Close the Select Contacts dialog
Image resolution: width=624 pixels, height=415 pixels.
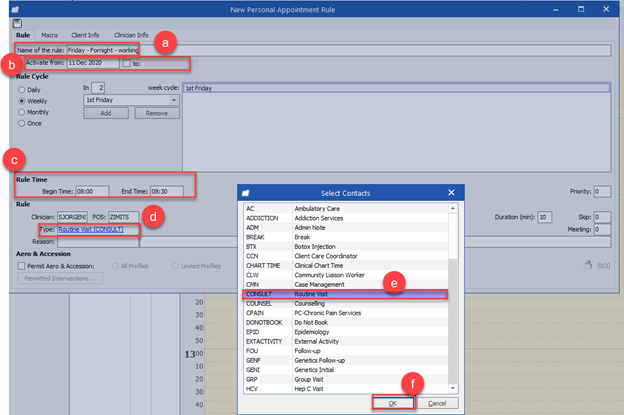pyautogui.click(x=451, y=193)
